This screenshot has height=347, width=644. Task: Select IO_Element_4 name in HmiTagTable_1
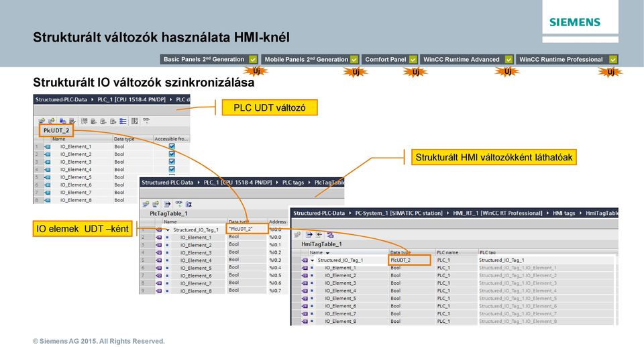click(341, 291)
